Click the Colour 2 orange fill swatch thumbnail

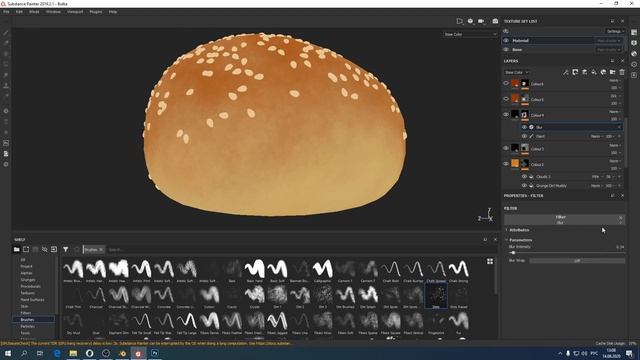pos(515,164)
